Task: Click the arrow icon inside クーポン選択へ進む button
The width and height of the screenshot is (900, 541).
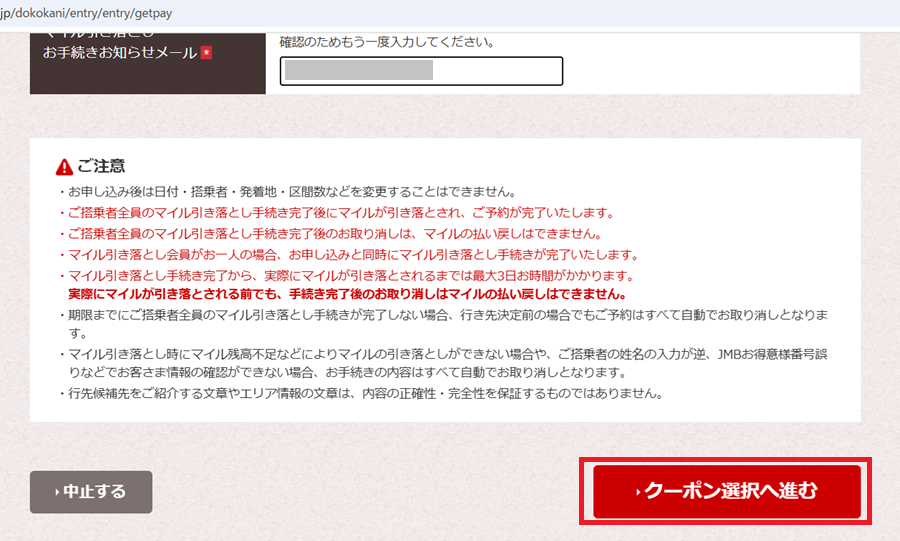Action: pyautogui.click(x=638, y=492)
